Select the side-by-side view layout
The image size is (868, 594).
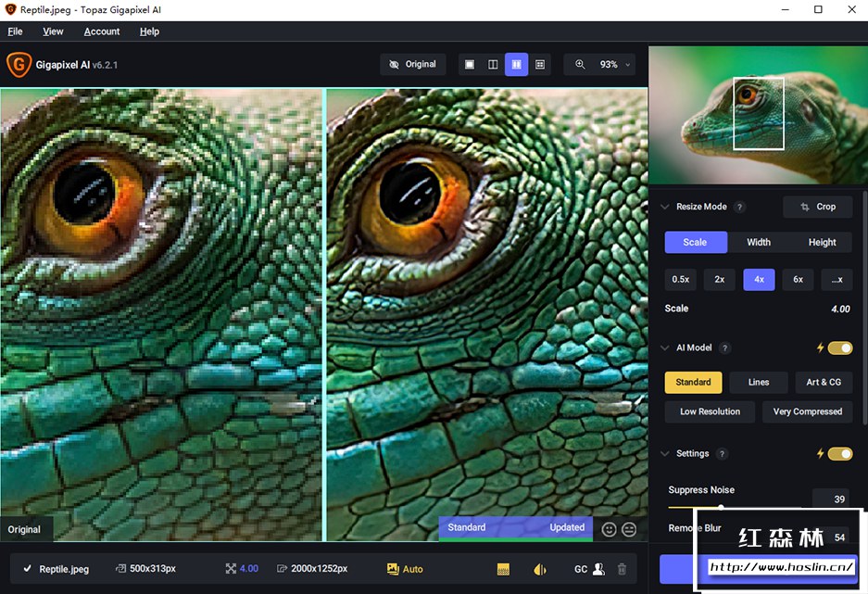[517, 64]
